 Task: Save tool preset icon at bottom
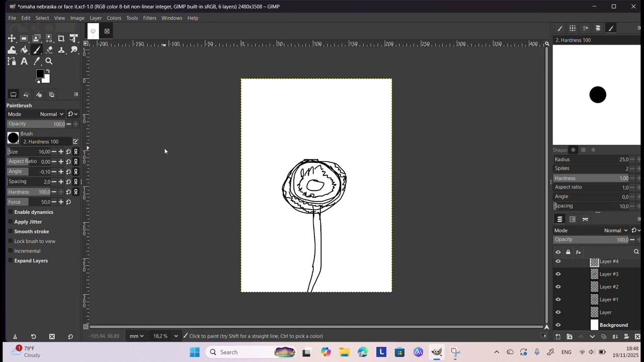[15, 337]
